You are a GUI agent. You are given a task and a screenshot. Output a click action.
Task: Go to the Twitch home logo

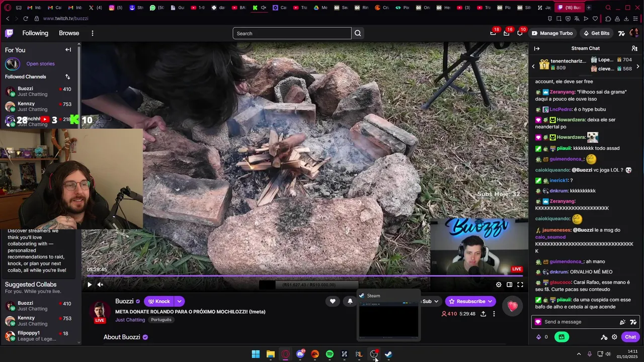pyautogui.click(x=9, y=33)
